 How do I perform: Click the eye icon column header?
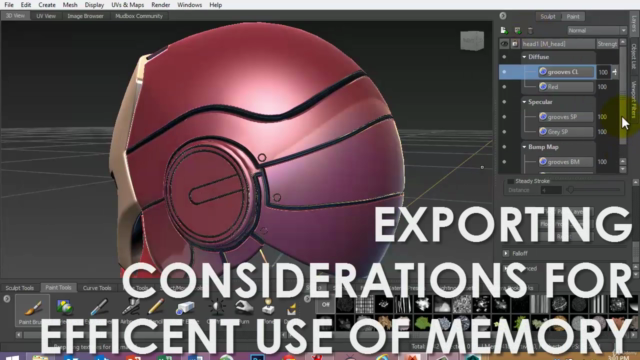coord(504,44)
